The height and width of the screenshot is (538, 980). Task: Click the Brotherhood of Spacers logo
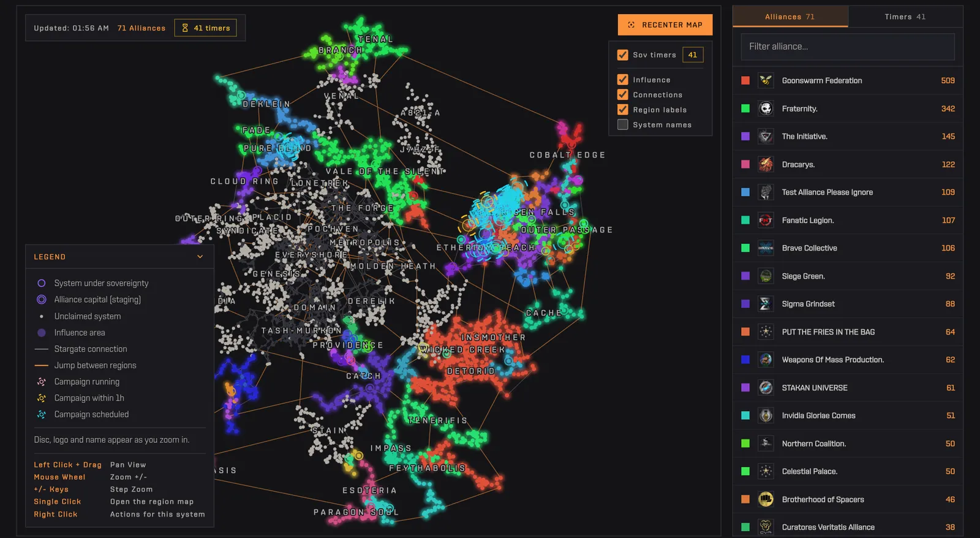766,499
